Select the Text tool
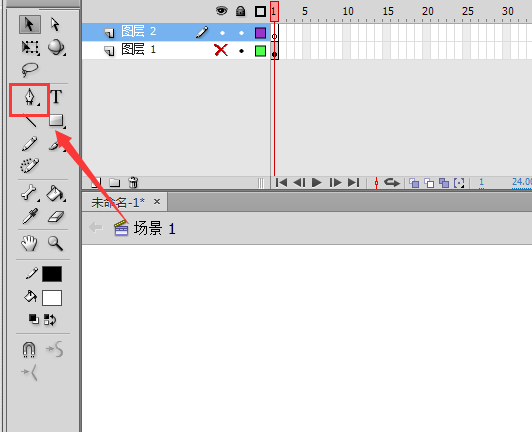Image resolution: width=532 pixels, height=432 pixels. (56, 97)
